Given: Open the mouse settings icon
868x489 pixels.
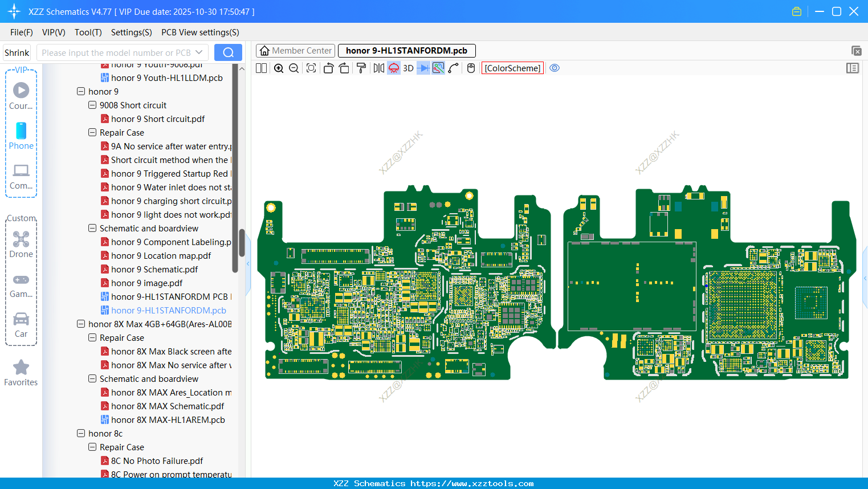Looking at the screenshot, I should point(471,68).
